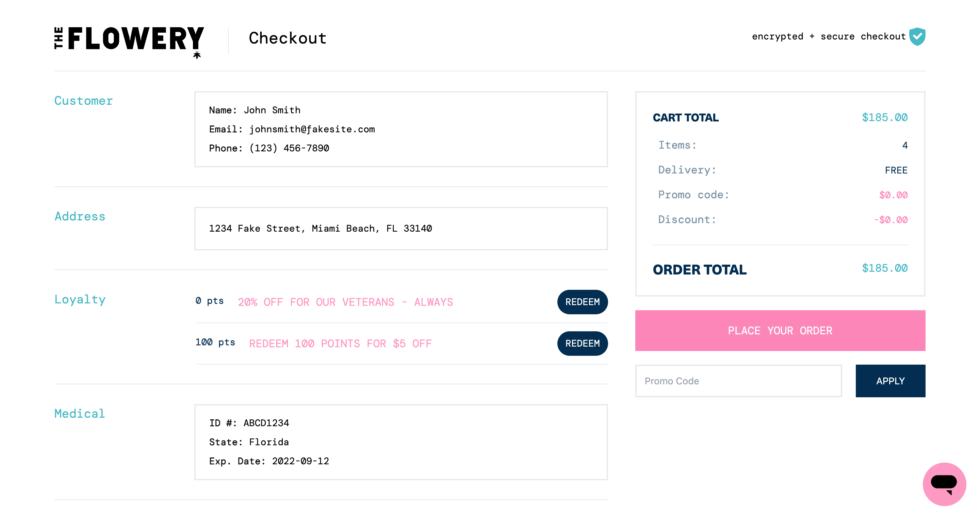
Task: Click the cart total $185.00 amount
Action: pyautogui.click(x=884, y=117)
